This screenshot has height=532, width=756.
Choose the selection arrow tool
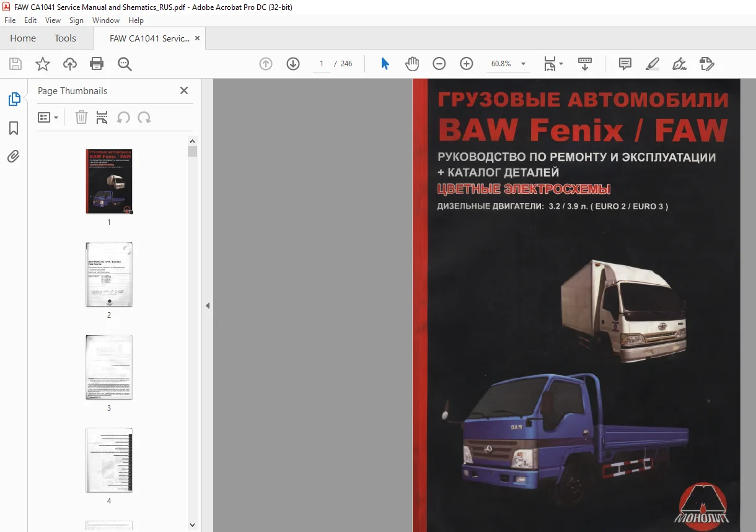(385, 64)
